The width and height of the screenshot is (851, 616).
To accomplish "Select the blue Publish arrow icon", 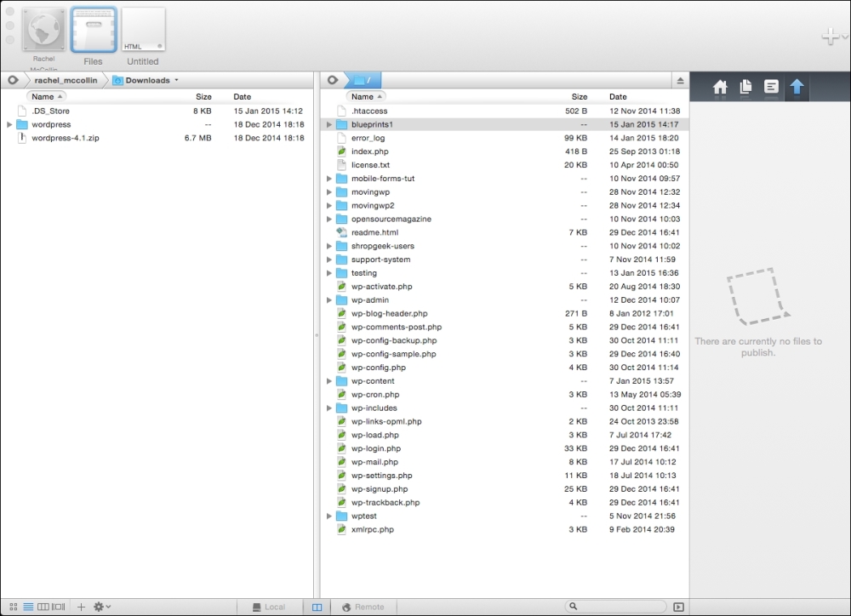I will coord(797,87).
